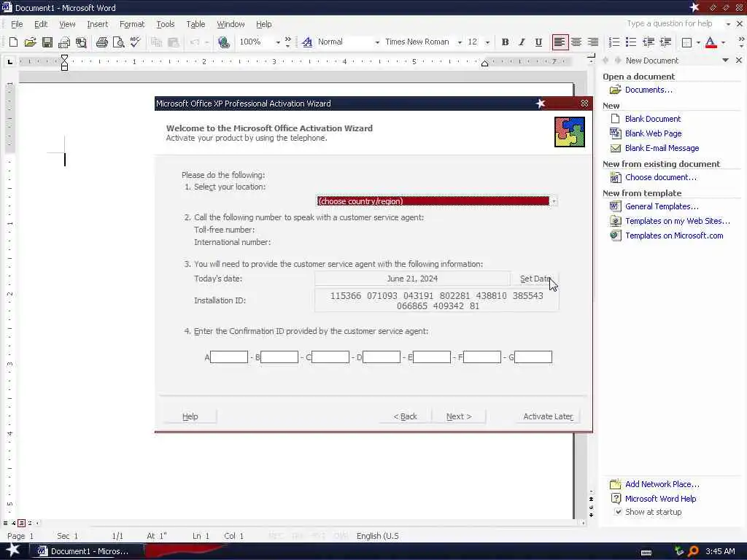This screenshot has height=560, width=747.
Task: Click the Save floppy disk icon
Action: pyautogui.click(x=47, y=42)
